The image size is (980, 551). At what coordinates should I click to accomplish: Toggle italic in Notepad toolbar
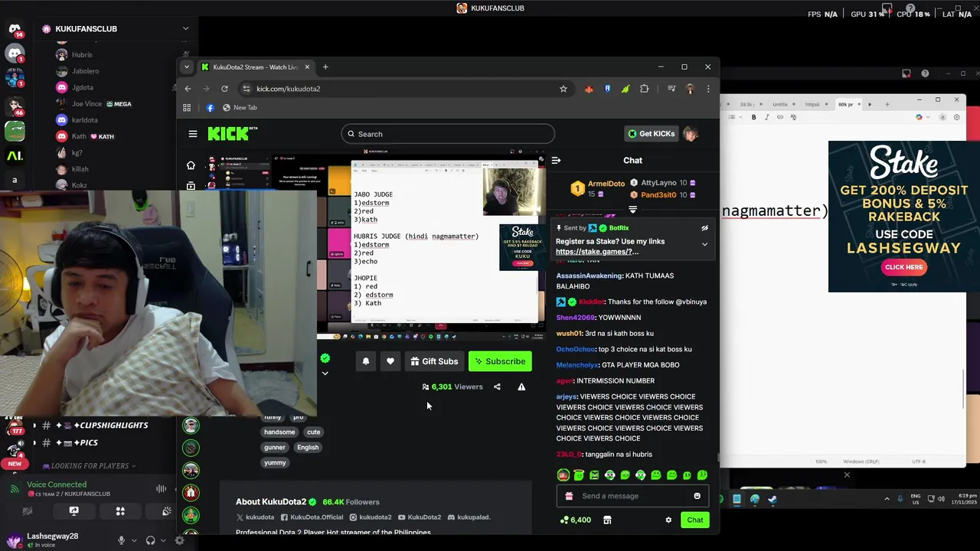[x=767, y=117]
